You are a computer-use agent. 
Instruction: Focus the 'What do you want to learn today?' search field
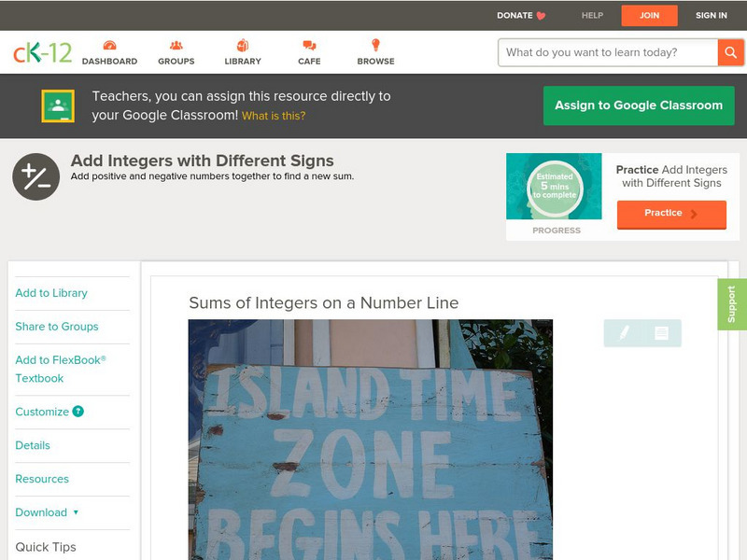pyautogui.click(x=608, y=52)
